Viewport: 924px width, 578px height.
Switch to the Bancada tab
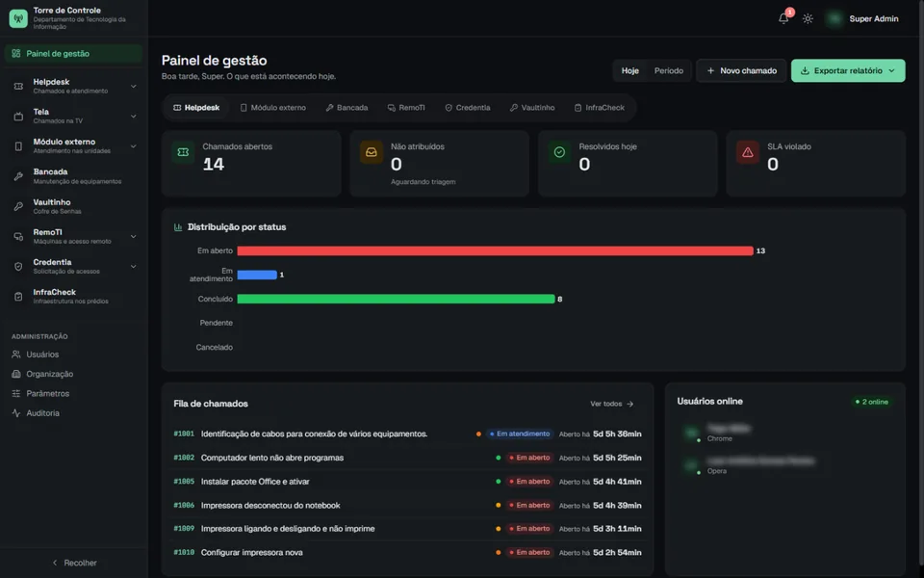pyautogui.click(x=346, y=107)
